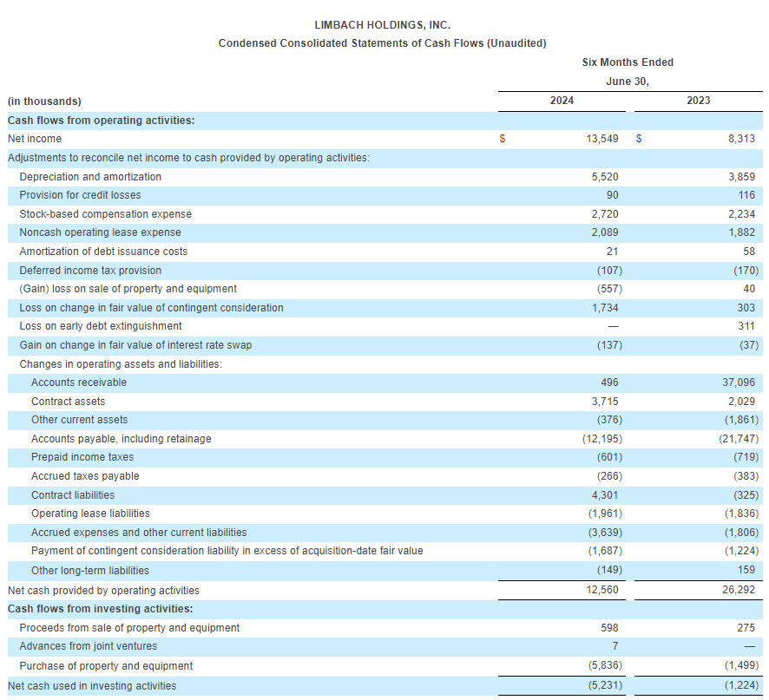769x700 pixels.
Task: Click (Gain) loss on sale of property label
Action: pos(128,289)
